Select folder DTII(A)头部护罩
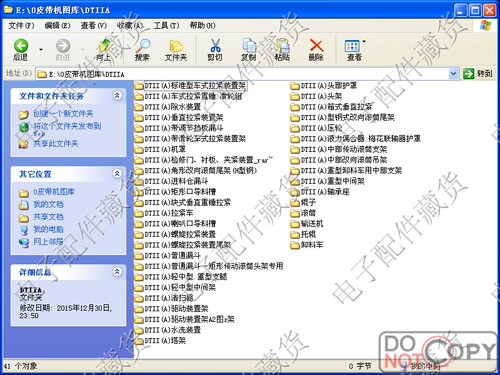The height and width of the screenshot is (375, 500). pyautogui.click(x=323, y=86)
